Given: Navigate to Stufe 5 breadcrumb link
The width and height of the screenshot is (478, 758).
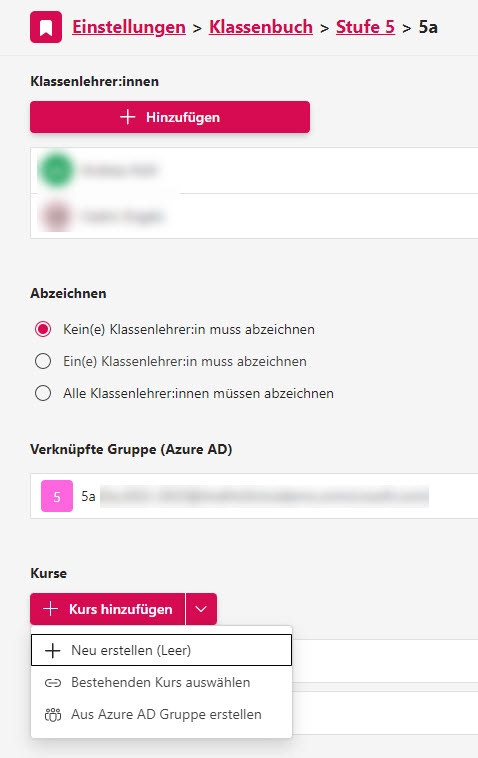Looking at the screenshot, I should click(365, 27).
